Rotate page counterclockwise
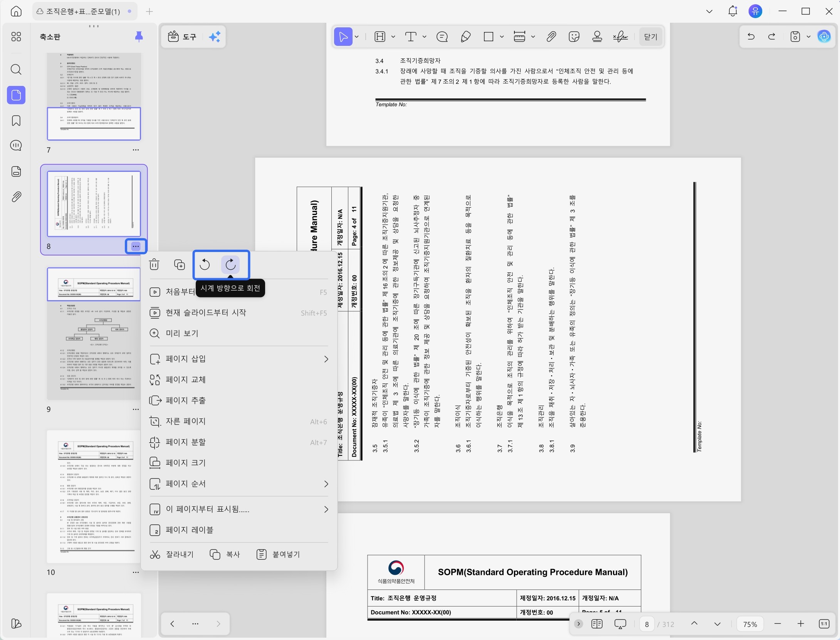Image resolution: width=840 pixels, height=640 pixels. (x=205, y=265)
